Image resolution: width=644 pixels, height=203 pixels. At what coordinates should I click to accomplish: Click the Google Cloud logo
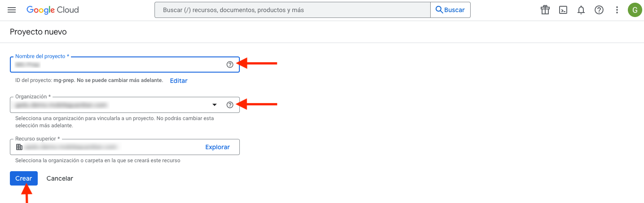tap(53, 10)
